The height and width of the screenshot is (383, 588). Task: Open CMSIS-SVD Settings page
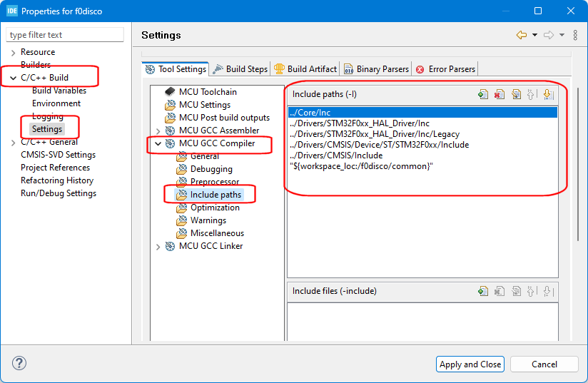[58, 155]
